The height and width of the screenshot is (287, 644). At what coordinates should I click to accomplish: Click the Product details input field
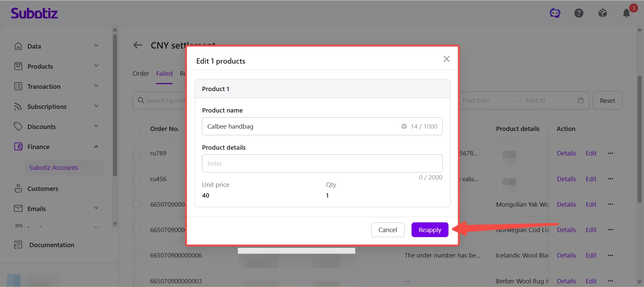[x=322, y=163]
